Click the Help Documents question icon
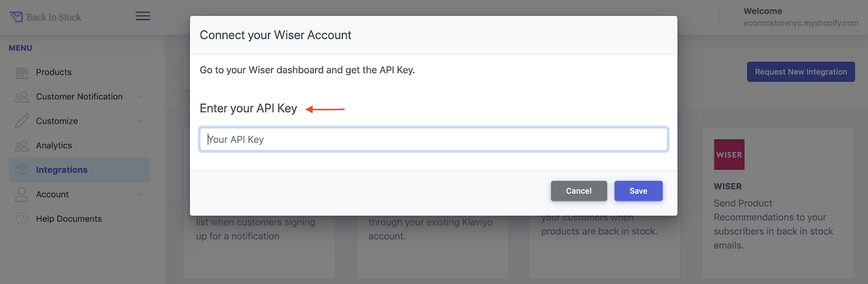 [x=22, y=218]
